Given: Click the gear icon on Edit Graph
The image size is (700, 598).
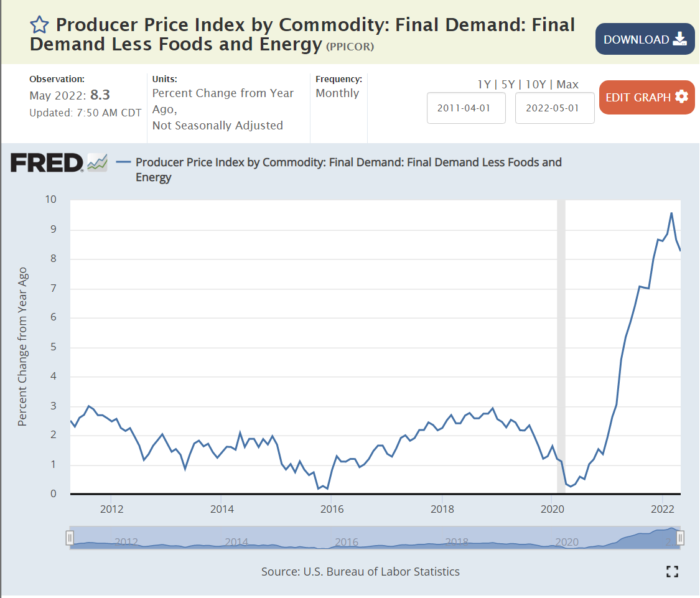Looking at the screenshot, I should [681, 97].
